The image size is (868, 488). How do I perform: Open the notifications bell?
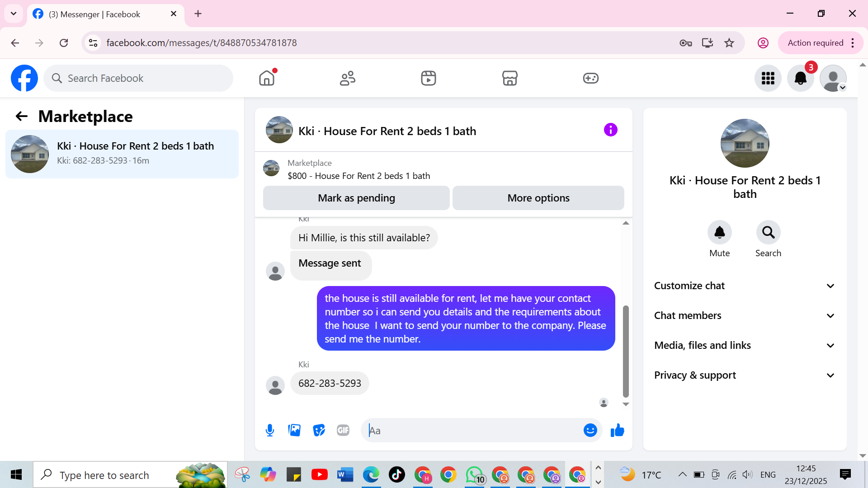coord(800,78)
